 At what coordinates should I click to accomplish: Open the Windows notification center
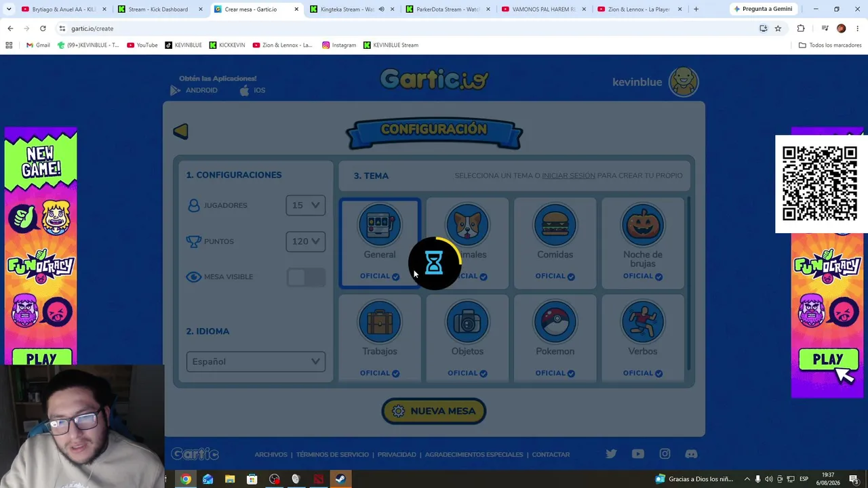pos(854,479)
